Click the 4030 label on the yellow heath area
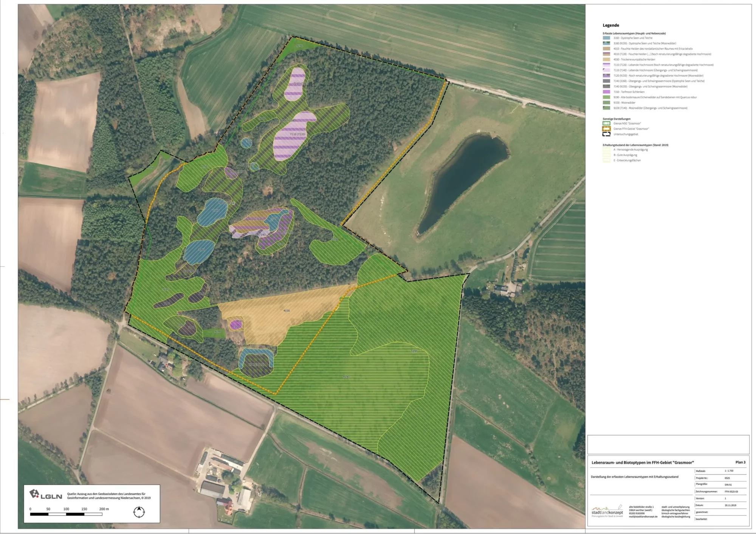 [x=287, y=311]
